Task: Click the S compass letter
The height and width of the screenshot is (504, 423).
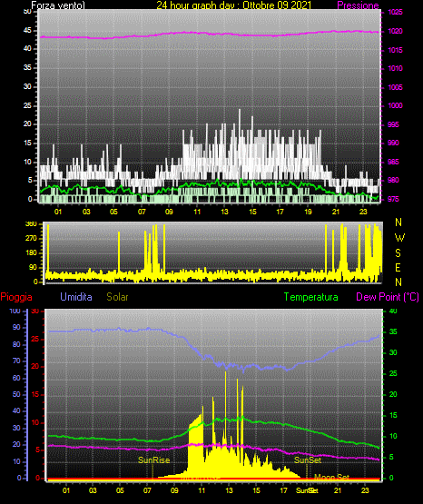Action: coord(398,253)
